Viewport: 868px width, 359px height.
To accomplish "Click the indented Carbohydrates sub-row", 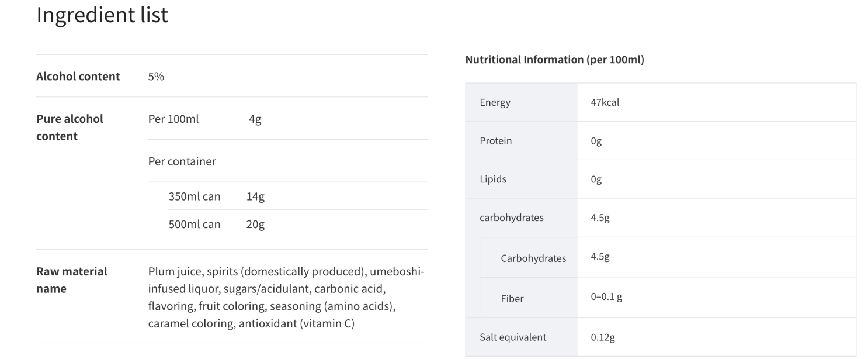I will click(668, 257).
